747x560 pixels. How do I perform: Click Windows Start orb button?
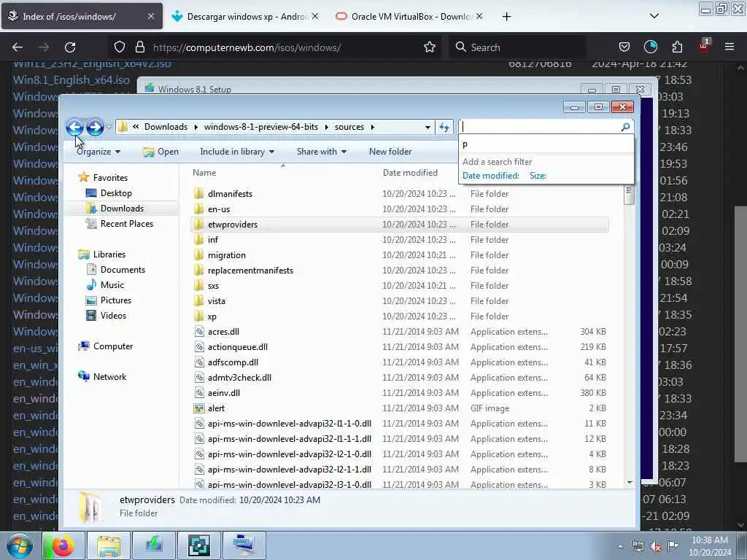pyautogui.click(x=20, y=545)
